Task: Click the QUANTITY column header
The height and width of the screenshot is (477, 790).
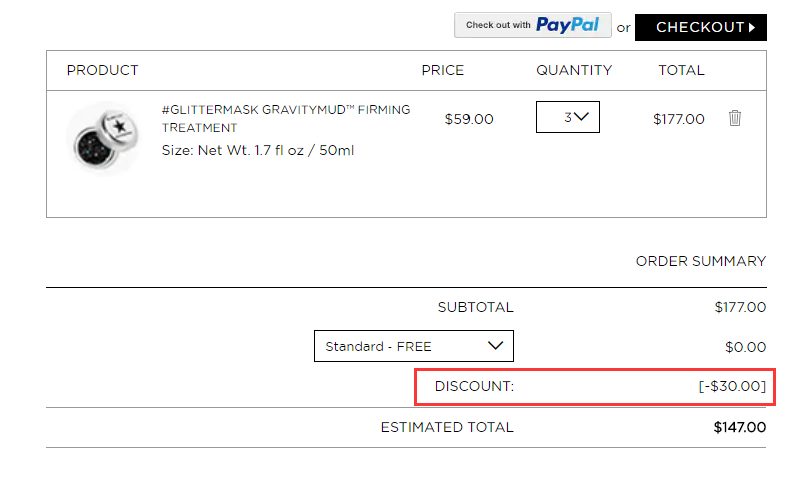Action: point(574,70)
